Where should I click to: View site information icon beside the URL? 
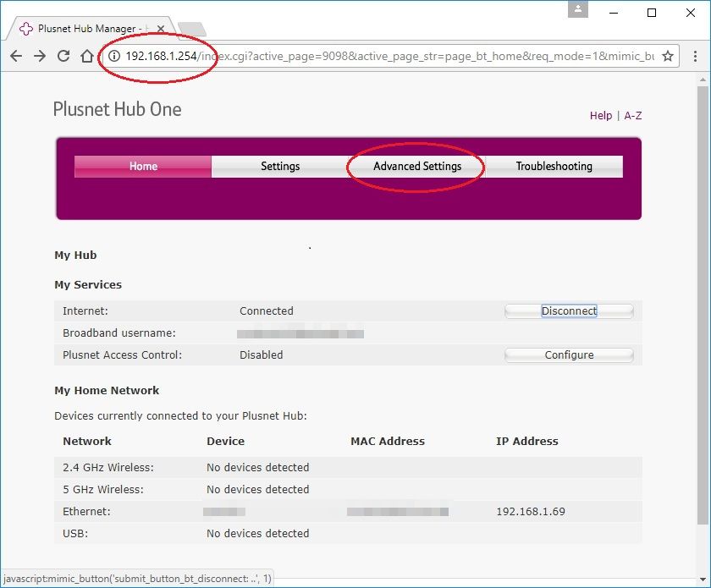tap(114, 56)
